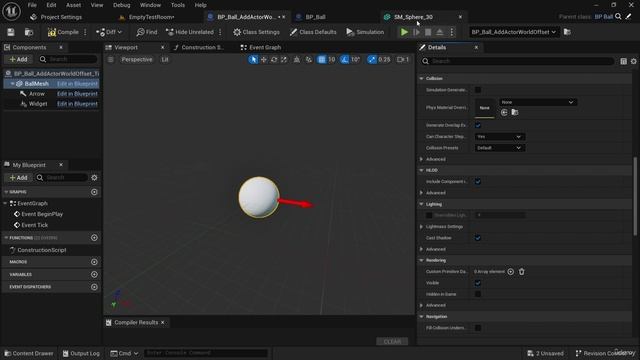Open the viewport hamburger options menu
The height and width of the screenshot is (360, 640).
[x=111, y=60]
